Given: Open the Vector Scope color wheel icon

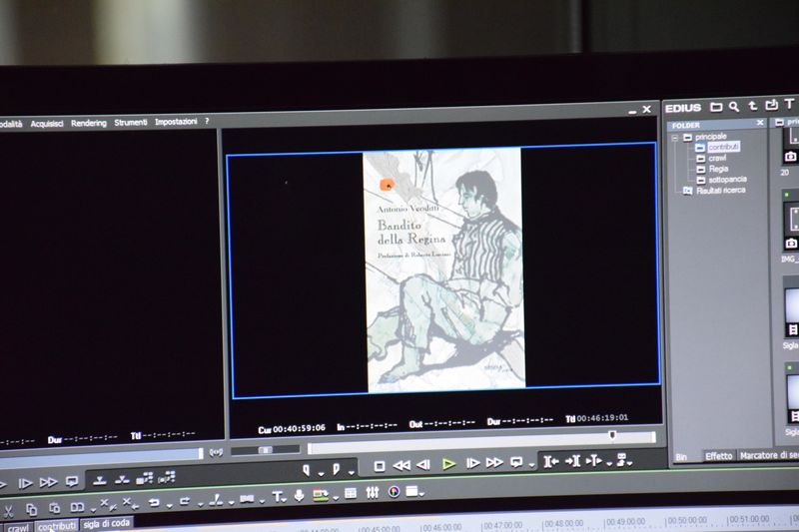Looking at the screenshot, I should pos(394,492).
